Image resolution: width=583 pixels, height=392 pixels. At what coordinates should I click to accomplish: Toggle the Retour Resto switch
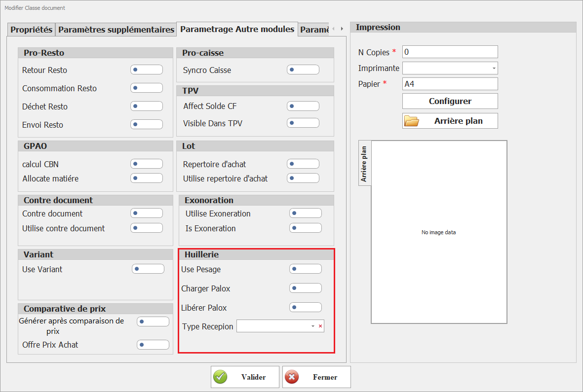tap(146, 70)
